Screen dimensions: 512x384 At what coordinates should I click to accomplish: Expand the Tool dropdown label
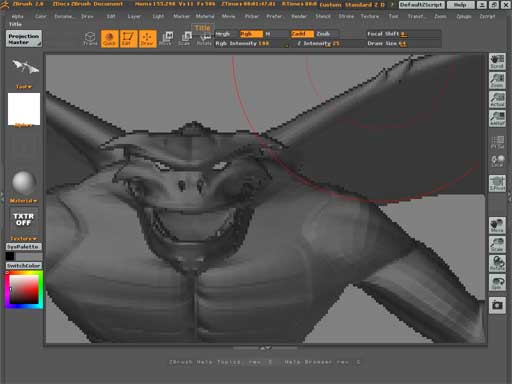pyautogui.click(x=24, y=87)
